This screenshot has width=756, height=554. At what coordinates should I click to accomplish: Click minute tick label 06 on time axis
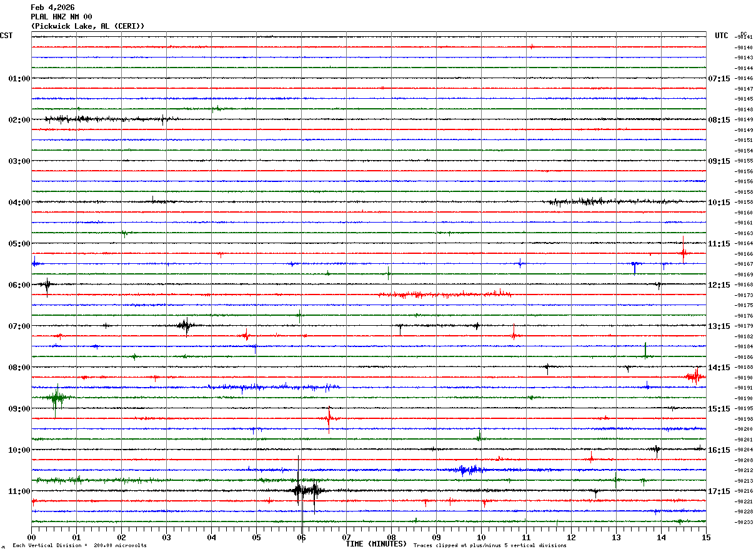click(x=302, y=538)
